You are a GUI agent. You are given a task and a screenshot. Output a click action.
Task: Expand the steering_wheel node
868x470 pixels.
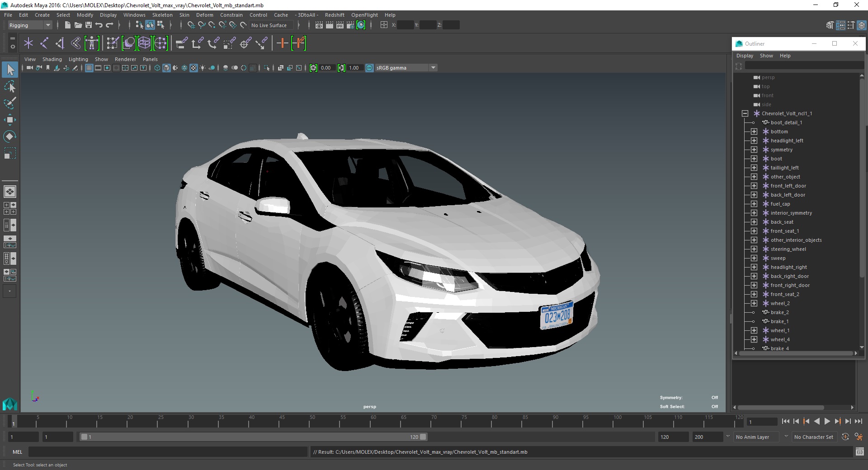754,249
